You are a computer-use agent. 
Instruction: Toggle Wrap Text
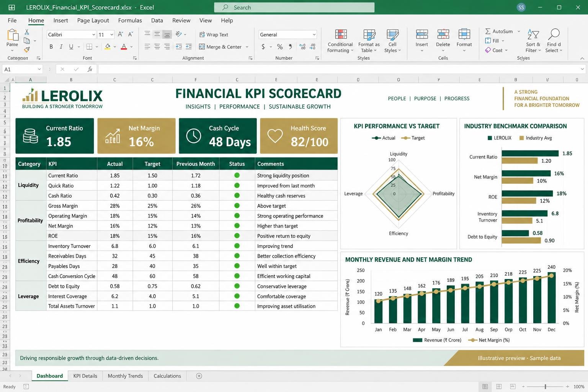tap(214, 34)
